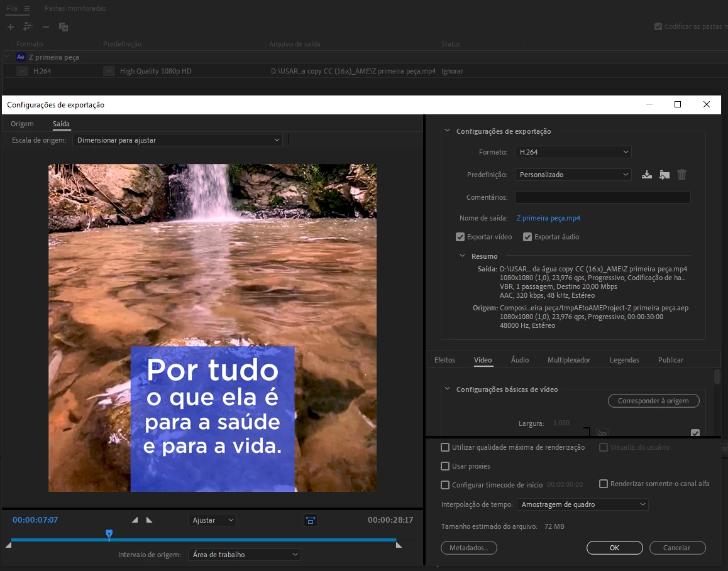Open the Áudio tab
Screen dimensions: 728x571
click(519, 360)
